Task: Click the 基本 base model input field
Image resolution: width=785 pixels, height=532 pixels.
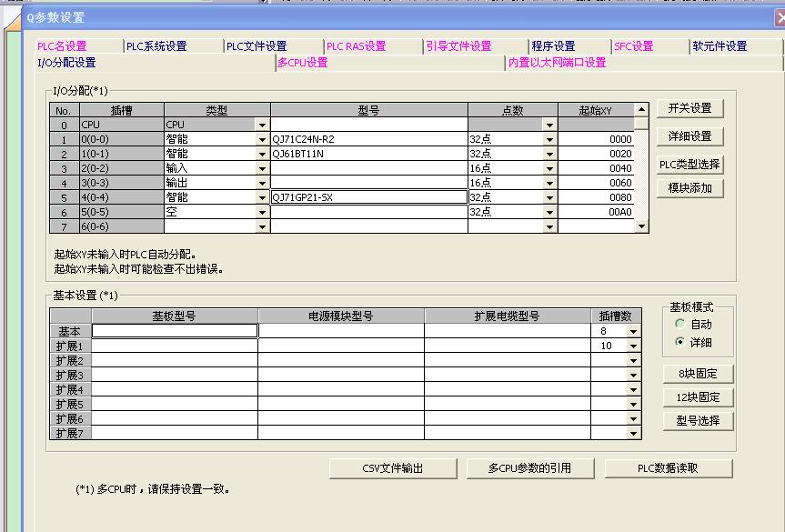Action: coord(175,332)
